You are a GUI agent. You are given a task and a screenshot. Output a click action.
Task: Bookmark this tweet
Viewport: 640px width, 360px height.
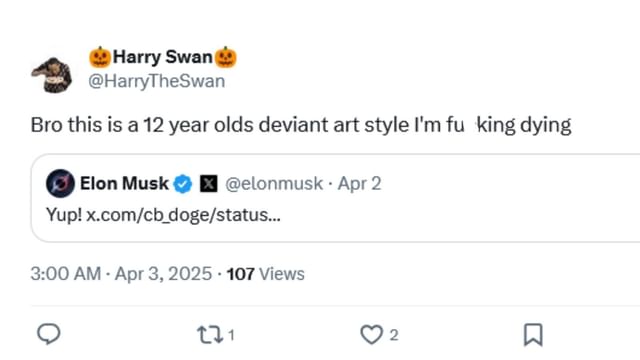click(533, 335)
